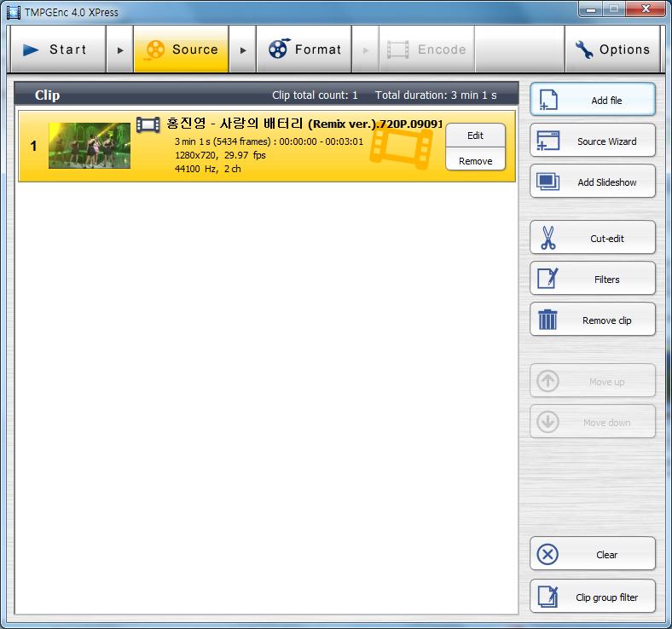
Task: Click Edit on clip 1
Action: (x=475, y=136)
